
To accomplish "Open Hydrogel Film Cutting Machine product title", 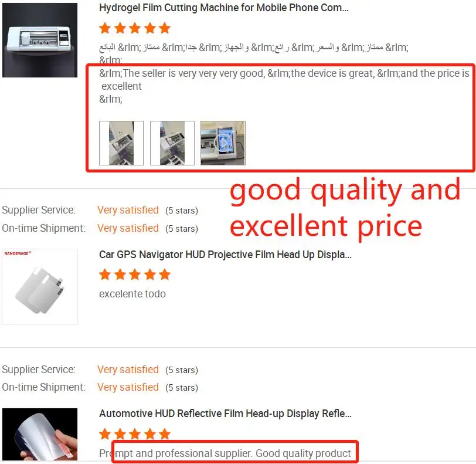I will pos(224,8).
